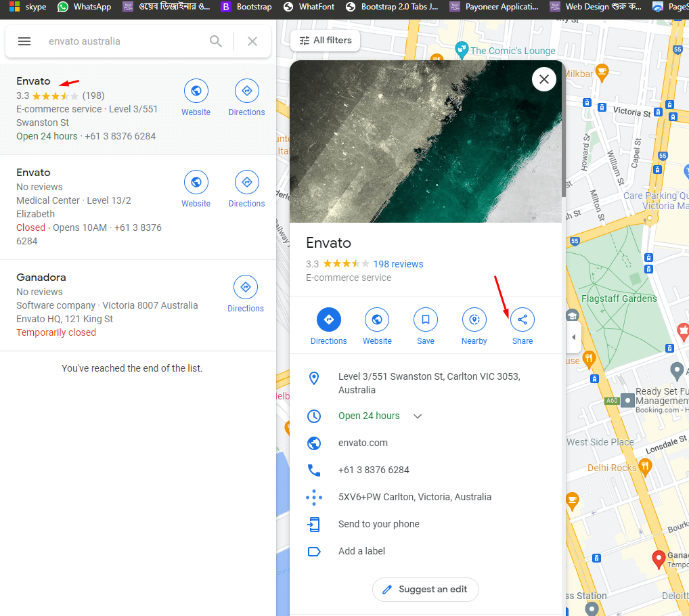Screen dimensions: 689x616
Task: Click the Nearby icon button
Action: pos(474,320)
